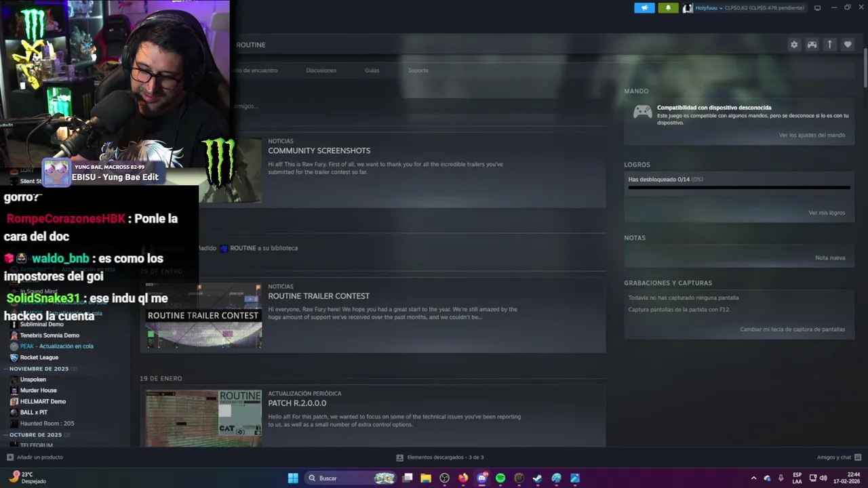The image size is (868, 488).
Task: Open Amigos y chat
Action: [839, 457]
